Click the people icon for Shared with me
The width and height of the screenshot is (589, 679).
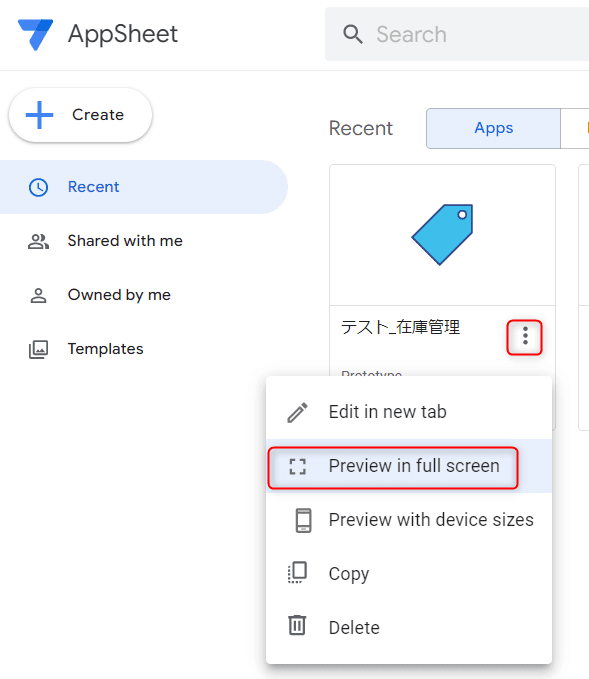coord(39,241)
